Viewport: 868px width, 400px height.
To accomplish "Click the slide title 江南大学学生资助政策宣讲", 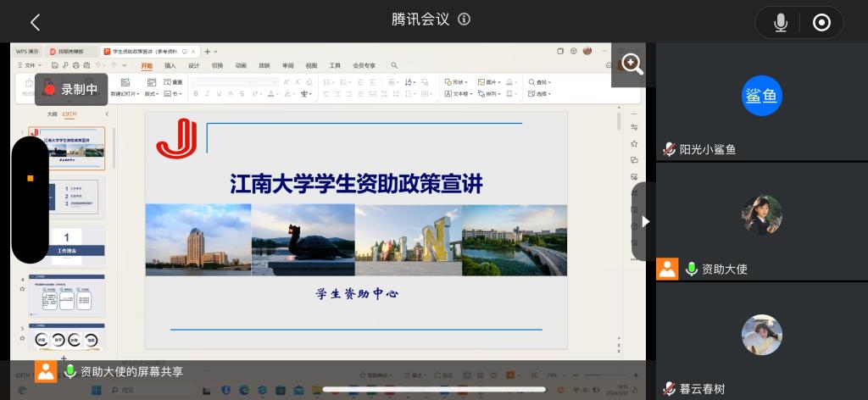I will (x=356, y=184).
